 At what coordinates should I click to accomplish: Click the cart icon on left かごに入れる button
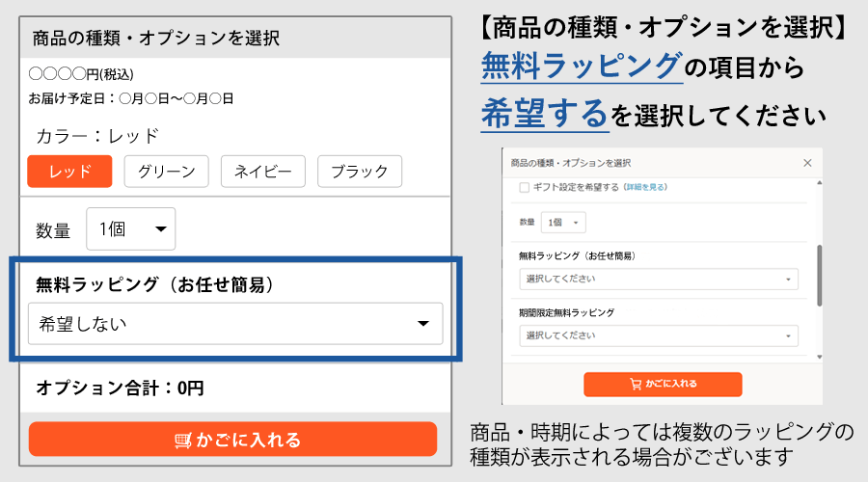(x=182, y=441)
